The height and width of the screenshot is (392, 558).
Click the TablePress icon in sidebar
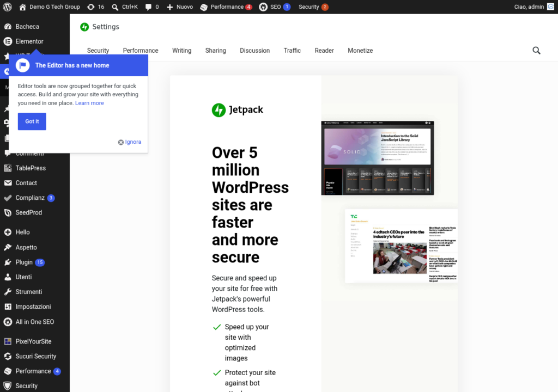tap(8, 168)
